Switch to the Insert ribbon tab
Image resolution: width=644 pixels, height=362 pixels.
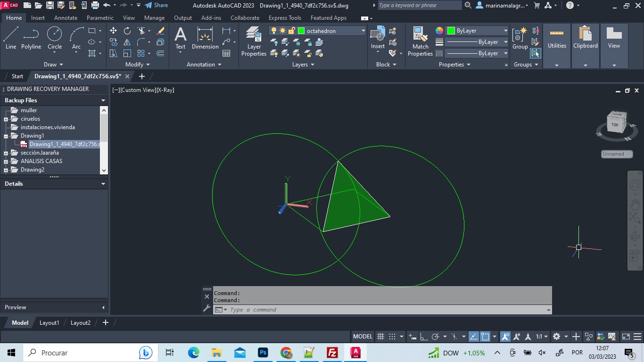[38, 18]
